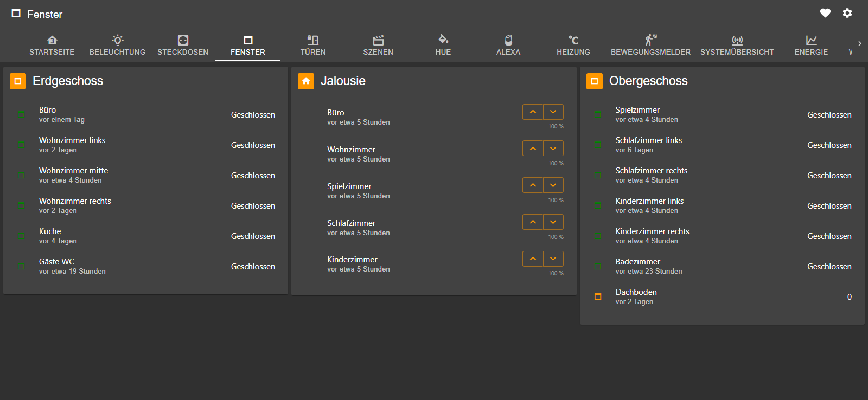
Task: Open the Startseite tab
Action: (52, 46)
